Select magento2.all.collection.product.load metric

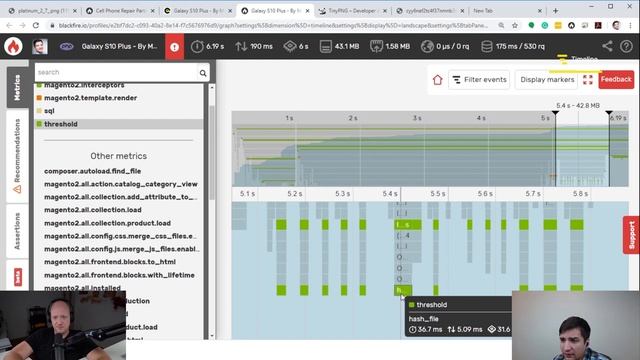coord(107,223)
